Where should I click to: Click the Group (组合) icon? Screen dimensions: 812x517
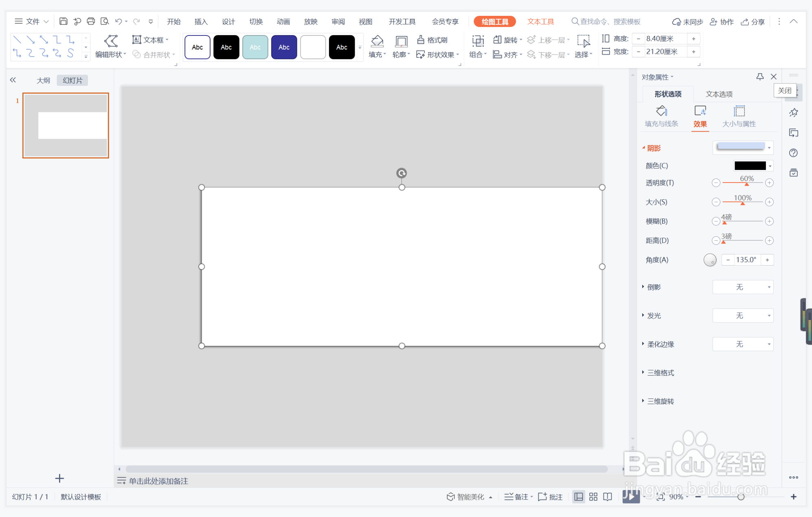coord(478,41)
